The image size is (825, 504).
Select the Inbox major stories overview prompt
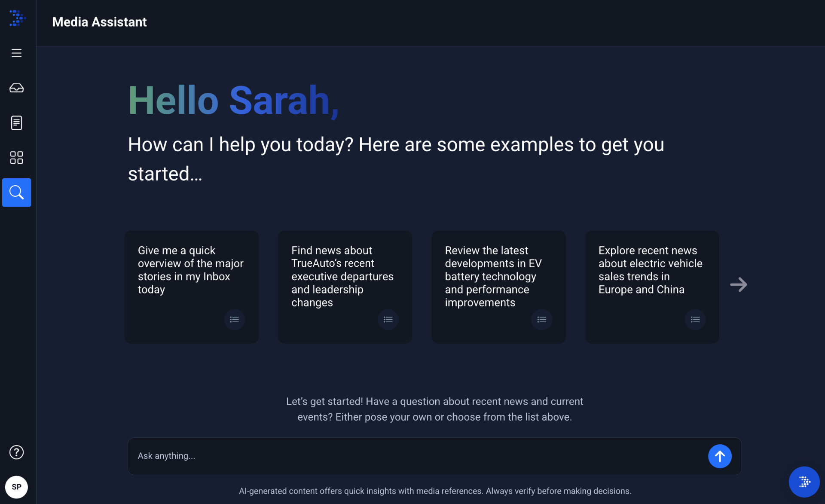(190, 270)
